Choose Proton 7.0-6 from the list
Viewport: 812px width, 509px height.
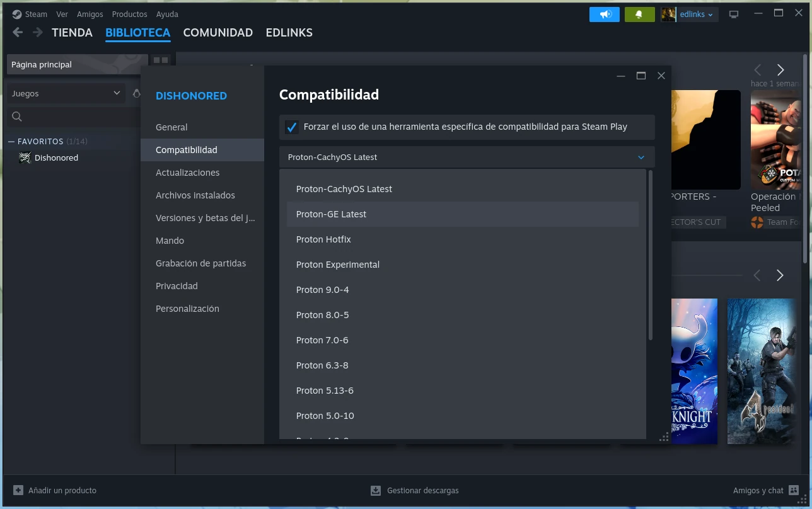pos(463,340)
